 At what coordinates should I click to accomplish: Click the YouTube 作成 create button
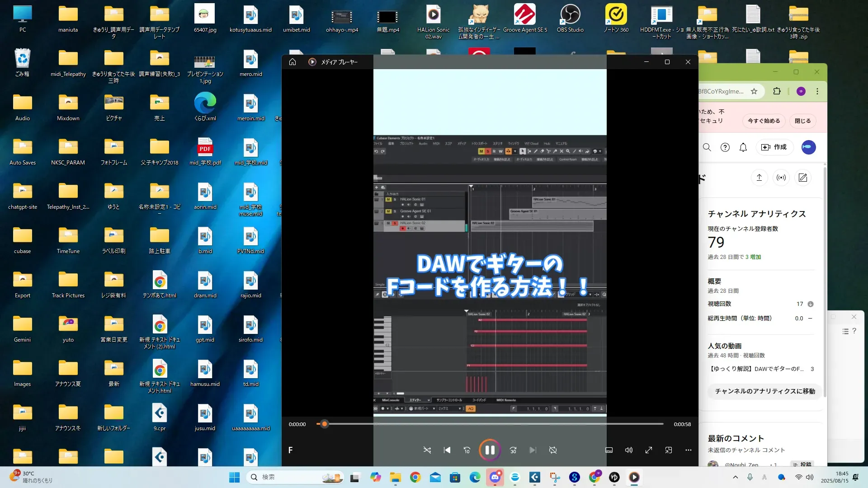(x=774, y=147)
